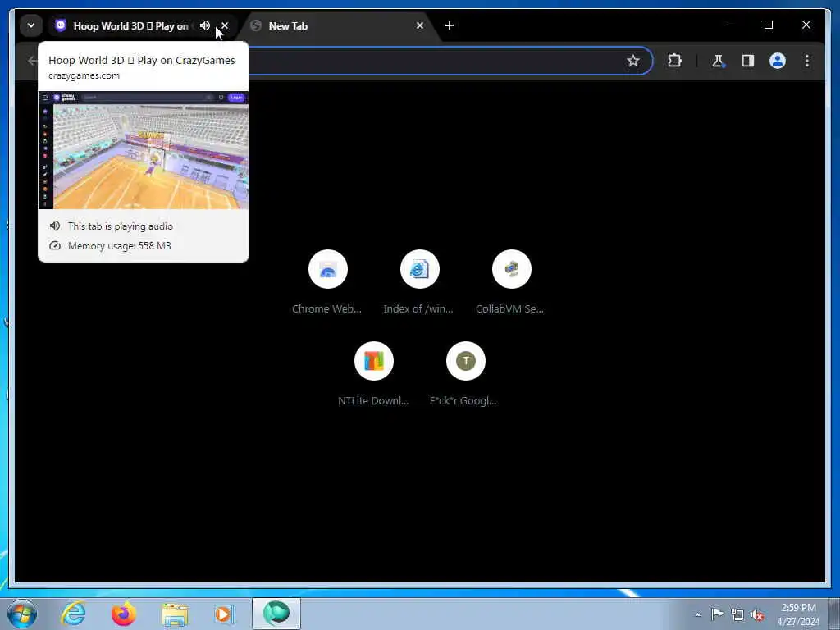Image resolution: width=840 pixels, height=630 pixels.
Task: Open the CollabVM Se... shortcut
Action: 510,282
